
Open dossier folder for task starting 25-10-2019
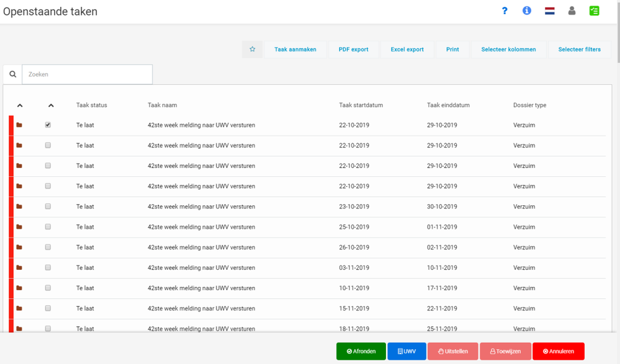(x=19, y=227)
